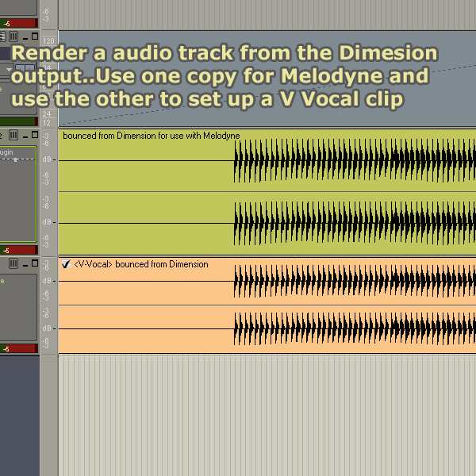The image size is (476, 476).
Task: Maximize the V-Vocal track strip
Action: pos(33,263)
